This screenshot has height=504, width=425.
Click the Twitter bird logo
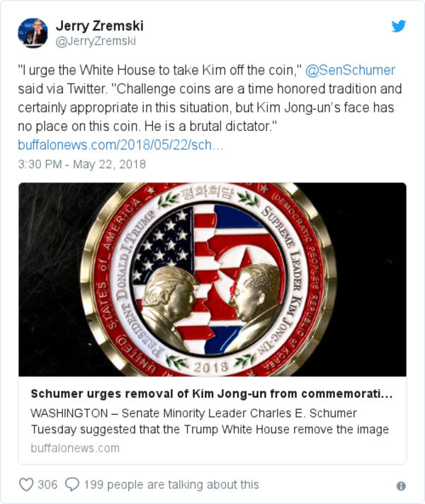tap(399, 26)
